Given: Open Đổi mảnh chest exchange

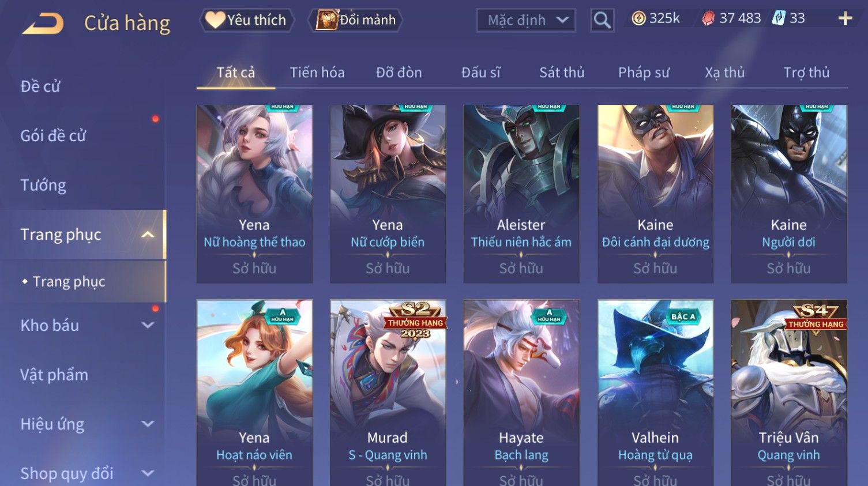Looking at the screenshot, I should coord(356,20).
